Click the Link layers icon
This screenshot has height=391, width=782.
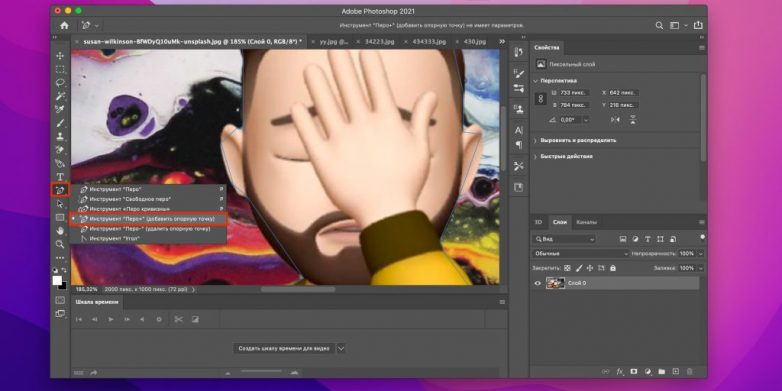point(606,372)
